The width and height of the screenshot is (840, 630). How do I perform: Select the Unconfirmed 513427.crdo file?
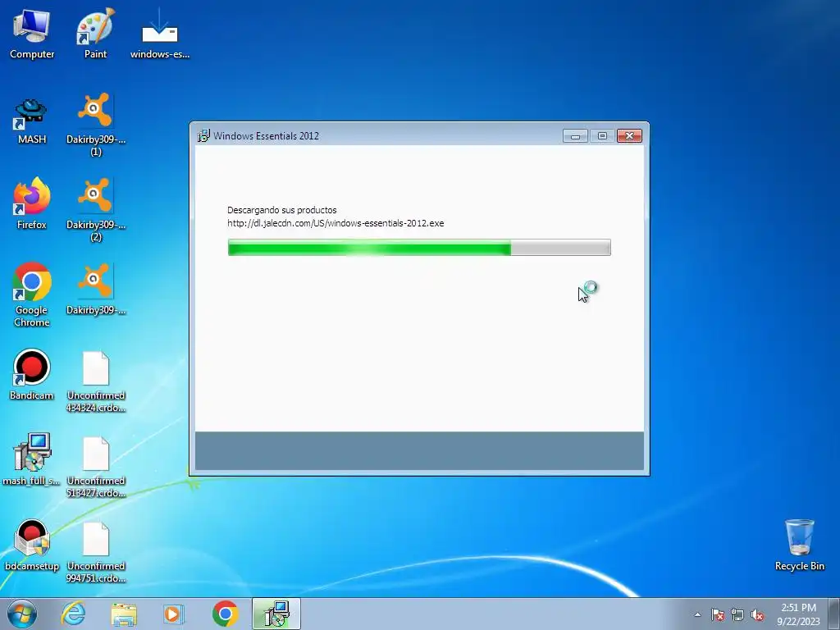pos(95,467)
